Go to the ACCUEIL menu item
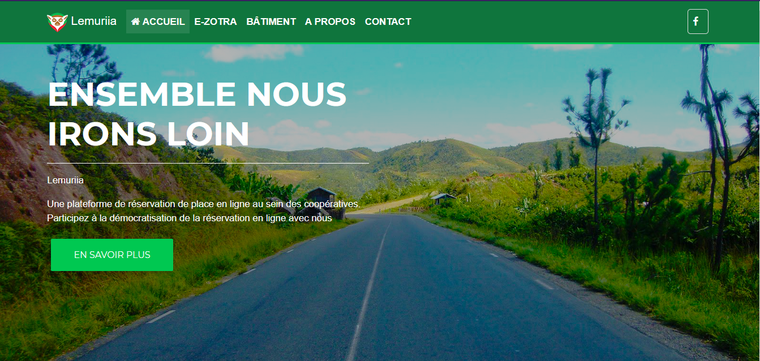Viewport: 760px width, 361px height. pyautogui.click(x=158, y=22)
